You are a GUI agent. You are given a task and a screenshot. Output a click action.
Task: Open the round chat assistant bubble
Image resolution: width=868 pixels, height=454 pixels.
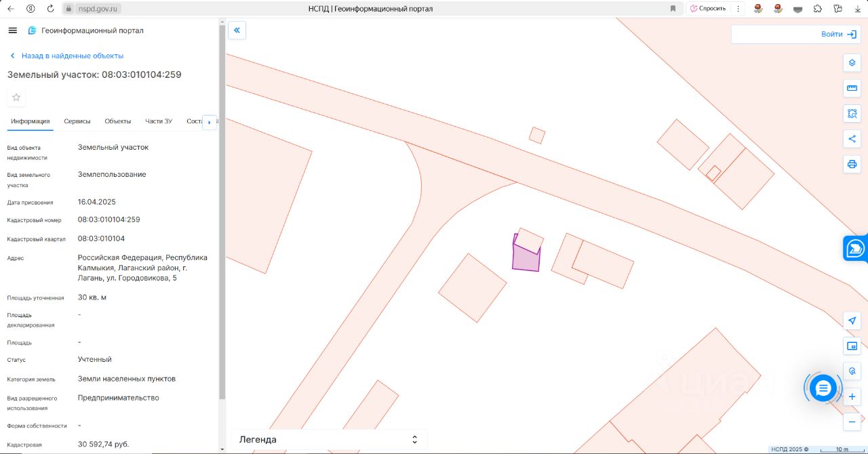(x=823, y=388)
